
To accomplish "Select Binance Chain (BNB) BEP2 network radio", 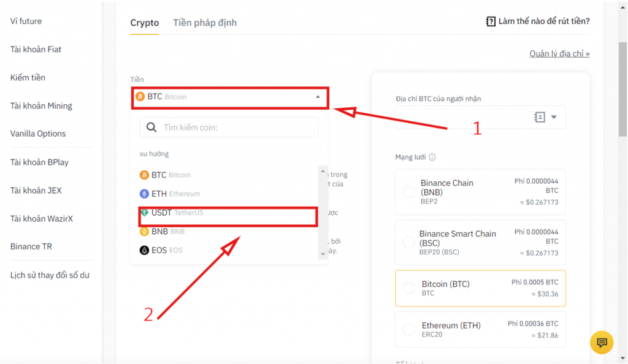I will [408, 192].
